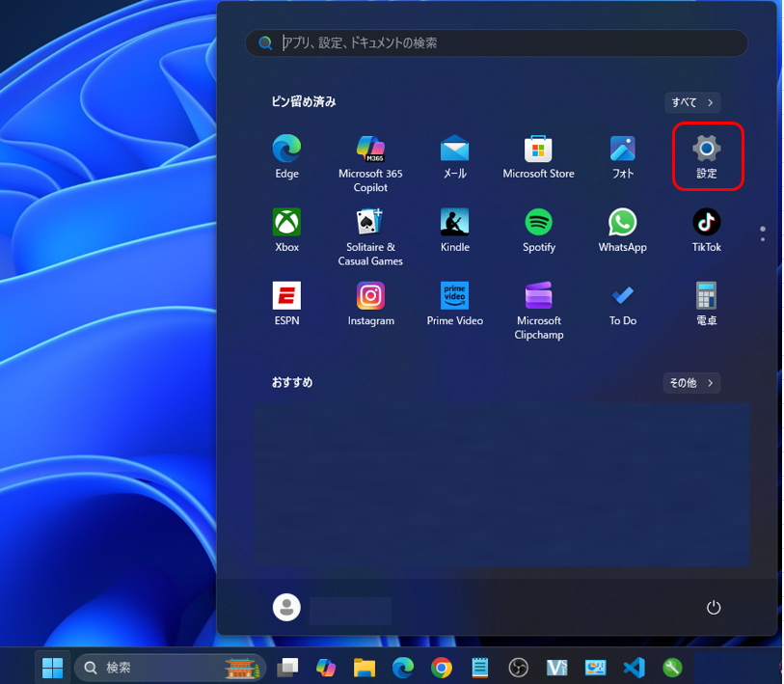The height and width of the screenshot is (684, 784).
Task: Open the user account profile menu
Action: click(x=287, y=608)
